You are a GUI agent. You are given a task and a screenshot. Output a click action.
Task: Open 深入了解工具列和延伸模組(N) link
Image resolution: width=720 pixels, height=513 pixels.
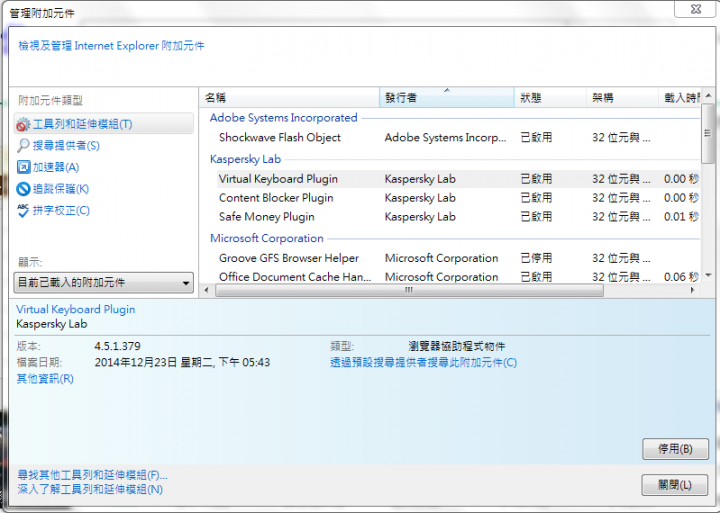90,489
